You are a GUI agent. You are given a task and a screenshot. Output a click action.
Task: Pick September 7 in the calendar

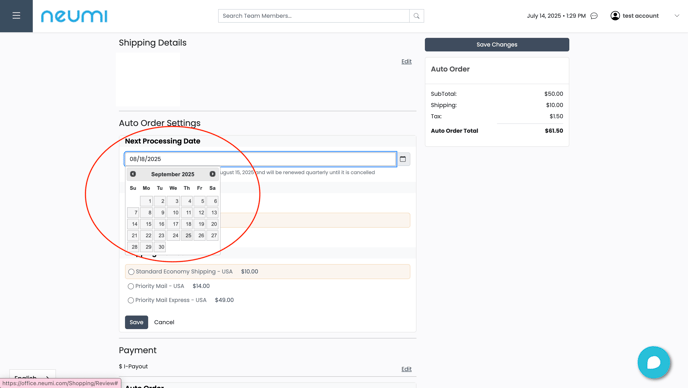(133, 212)
